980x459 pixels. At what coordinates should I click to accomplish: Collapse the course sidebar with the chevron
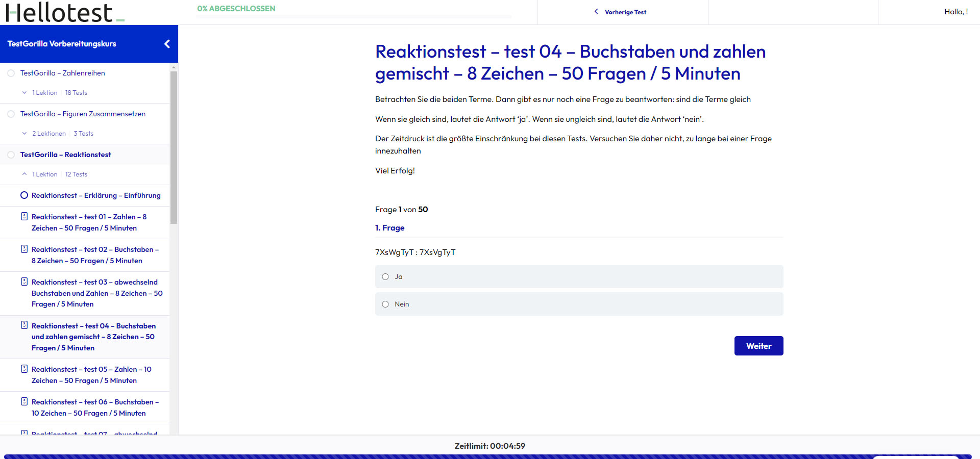pyautogui.click(x=167, y=44)
